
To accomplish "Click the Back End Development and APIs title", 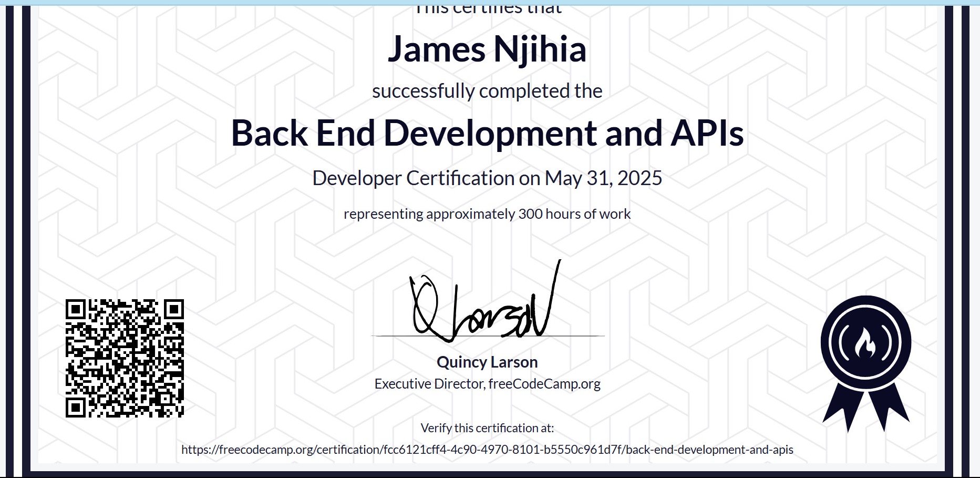I will coord(487,133).
